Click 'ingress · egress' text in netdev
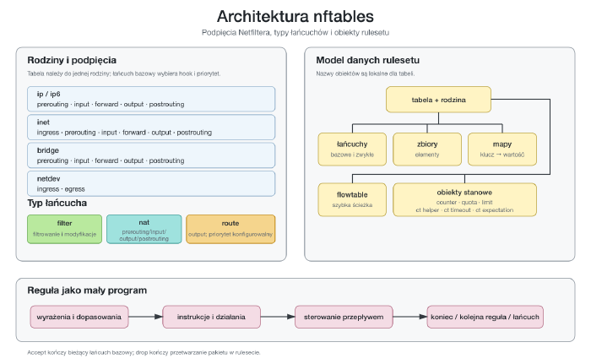 (61, 189)
